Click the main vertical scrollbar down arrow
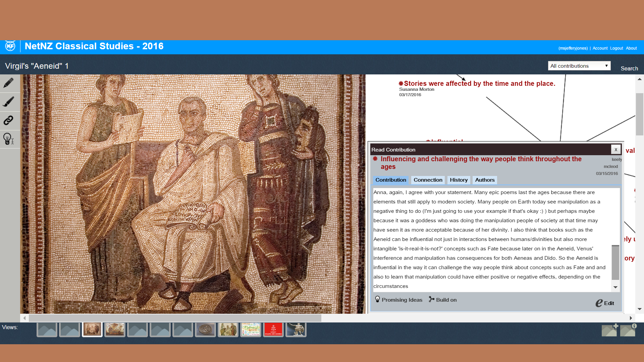644x362 pixels. click(x=640, y=309)
